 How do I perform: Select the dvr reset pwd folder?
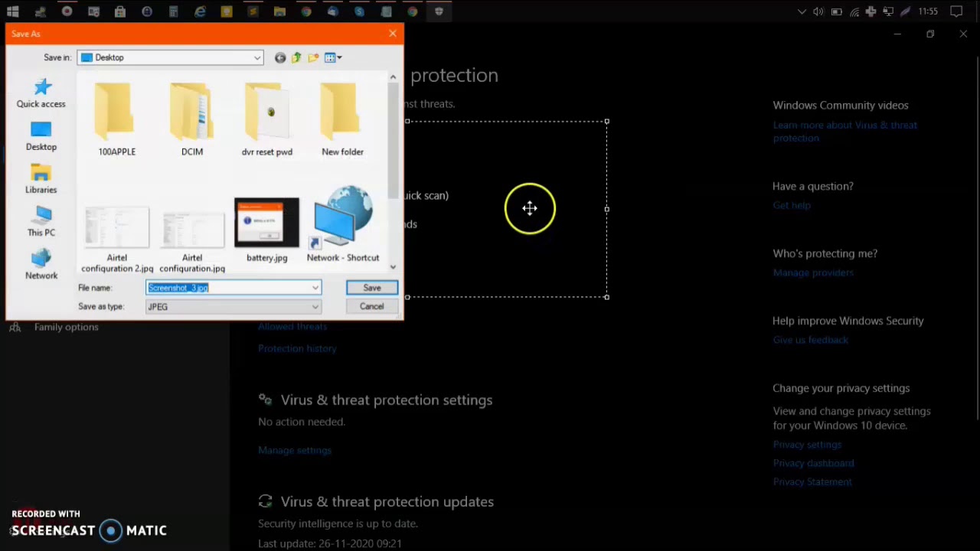point(267,119)
